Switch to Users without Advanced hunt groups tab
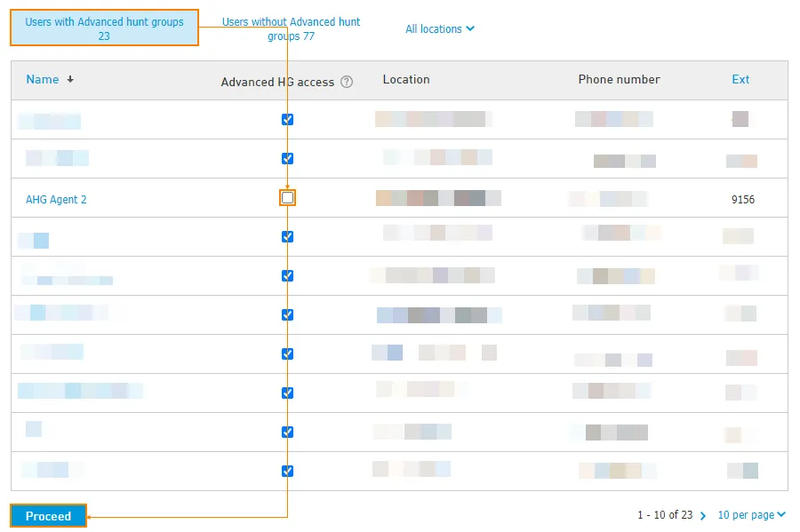 (x=291, y=28)
